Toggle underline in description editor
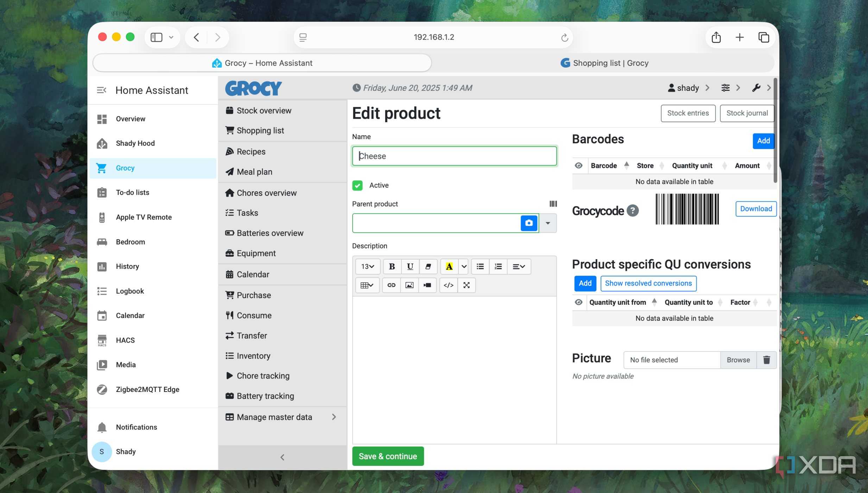The image size is (868, 493). (410, 267)
